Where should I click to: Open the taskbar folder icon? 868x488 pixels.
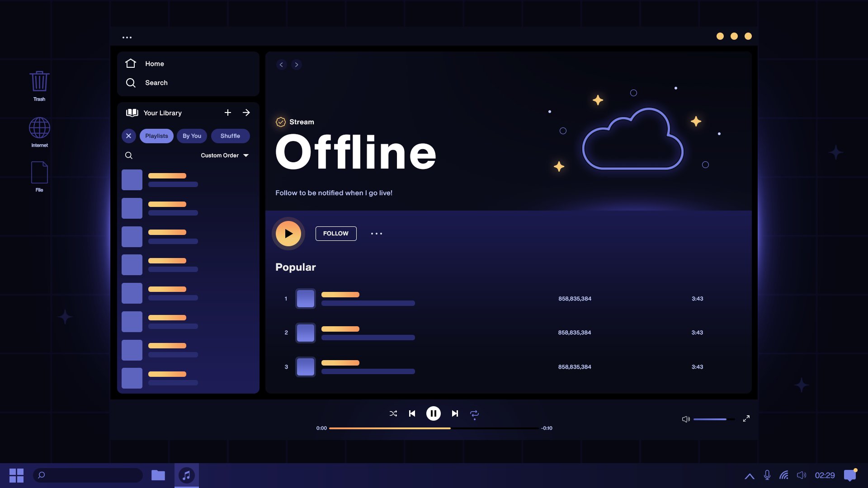point(158,475)
